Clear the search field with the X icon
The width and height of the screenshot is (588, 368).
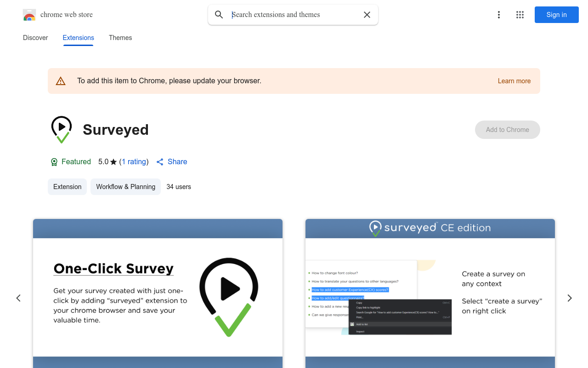(367, 15)
